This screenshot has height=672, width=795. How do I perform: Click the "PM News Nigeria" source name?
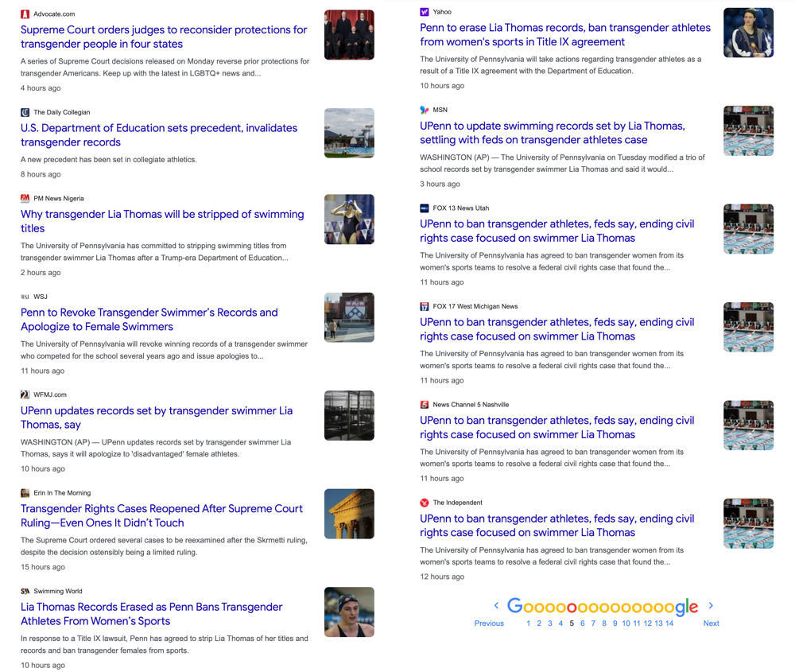pyautogui.click(x=59, y=198)
